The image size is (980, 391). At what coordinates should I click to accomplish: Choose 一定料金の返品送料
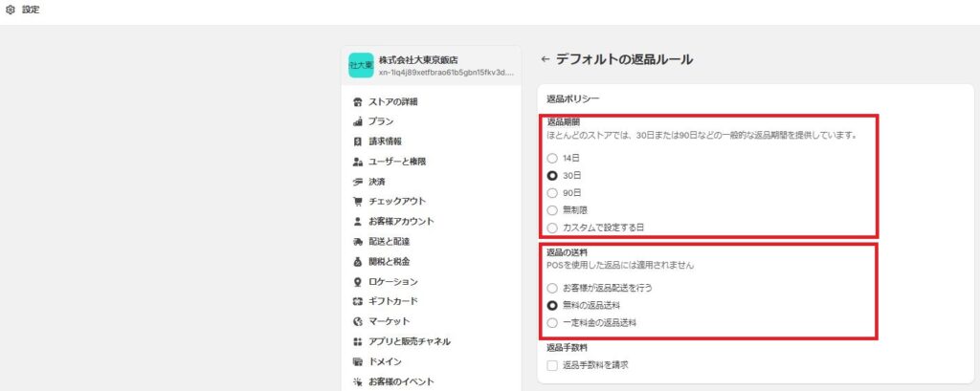[x=552, y=323]
